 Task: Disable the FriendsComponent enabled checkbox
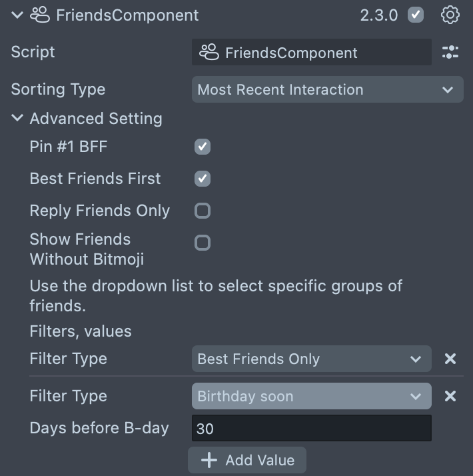(416, 15)
